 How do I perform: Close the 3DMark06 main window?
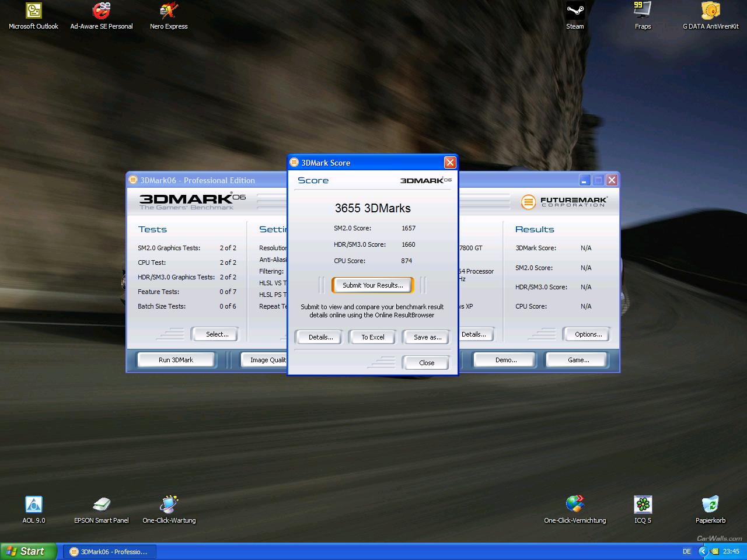point(612,180)
